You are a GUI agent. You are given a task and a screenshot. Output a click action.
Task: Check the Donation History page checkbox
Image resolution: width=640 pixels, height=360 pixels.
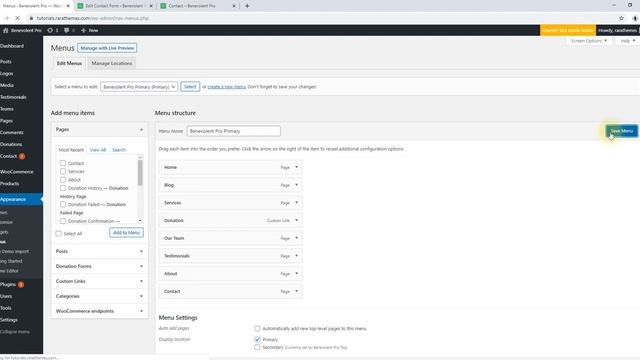click(x=63, y=188)
